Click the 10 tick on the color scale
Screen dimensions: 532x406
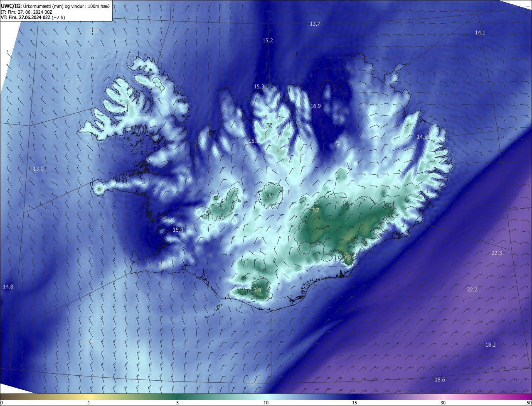tap(266, 403)
